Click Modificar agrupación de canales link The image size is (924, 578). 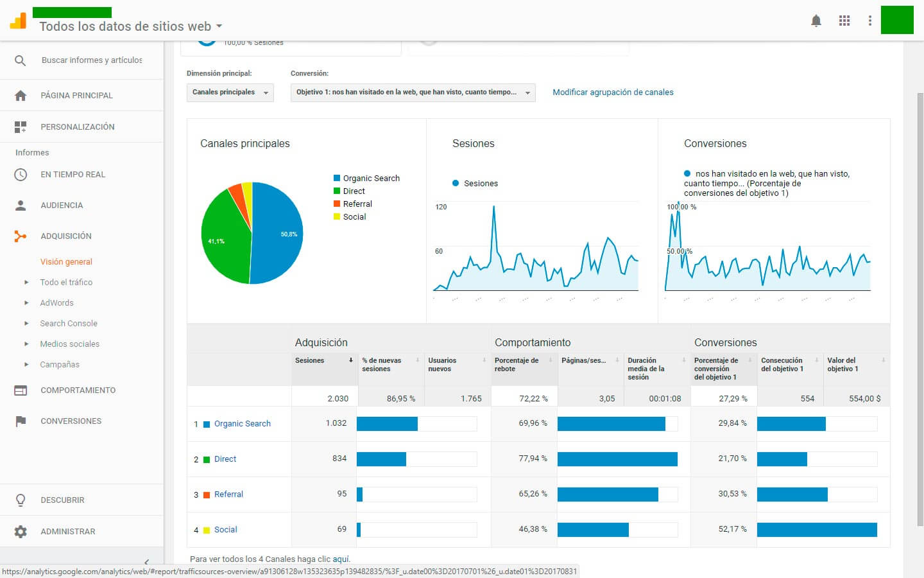coord(613,92)
